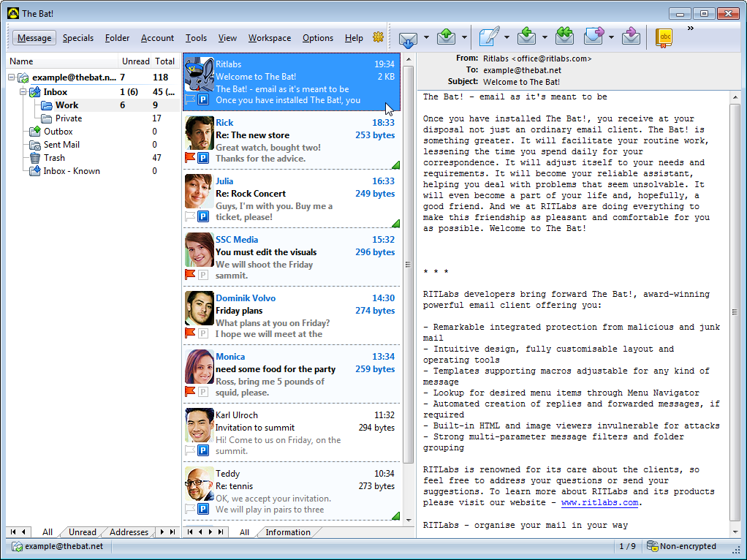Viewport: 747px width, 560px height.
Task: Click the Get new mail toolbar icon
Action: pyautogui.click(x=408, y=38)
